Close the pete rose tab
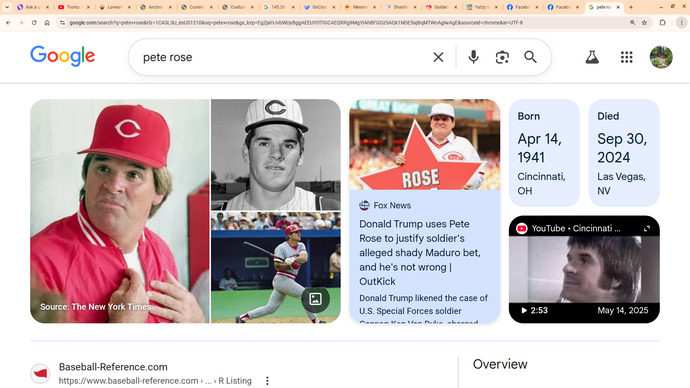The image size is (690, 388). pos(618,7)
